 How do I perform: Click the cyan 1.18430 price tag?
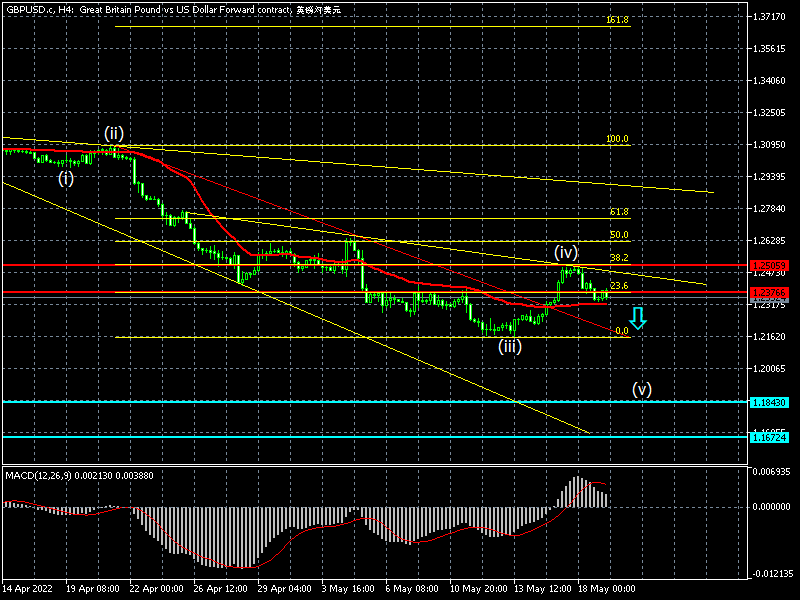click(772, 402)
